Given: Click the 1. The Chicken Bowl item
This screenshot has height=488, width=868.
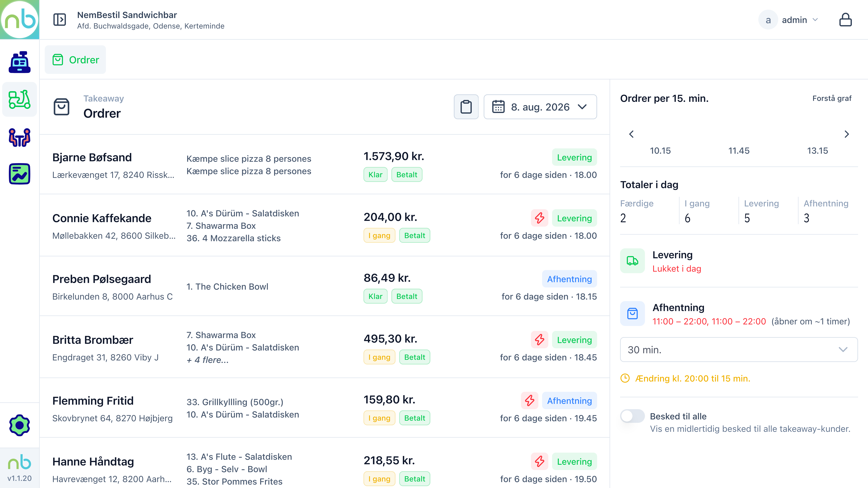Looking at the screenshot, I should [227, 286].
